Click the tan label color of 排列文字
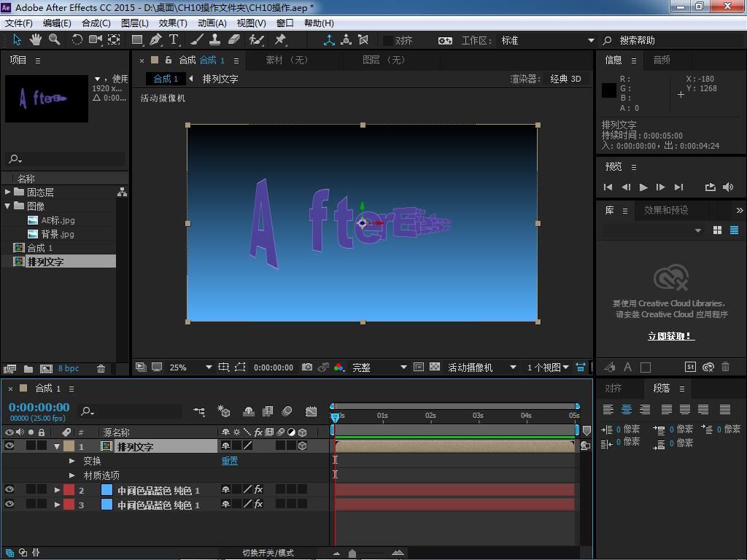The width and height of the screenshot is (747, 560). tap(69, 446)
